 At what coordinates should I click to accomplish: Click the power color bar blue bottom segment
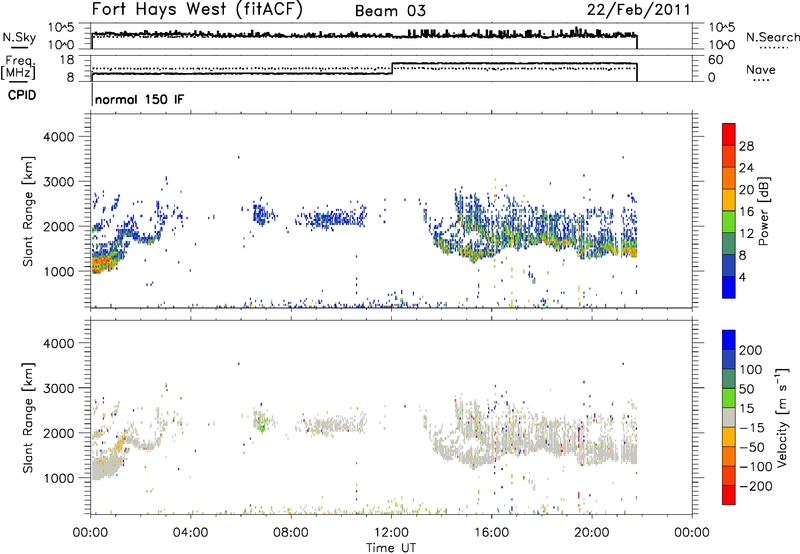(x=729, y=287)
